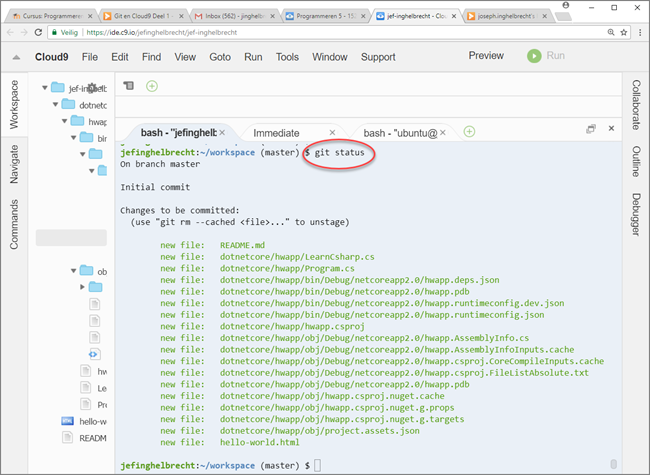Expand the collapsed folder under obj

[82, 287]
